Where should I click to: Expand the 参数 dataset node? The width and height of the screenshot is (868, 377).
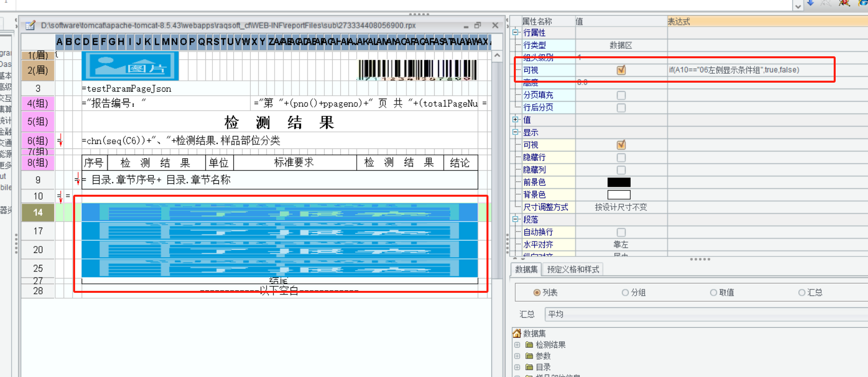tap(517, 356)
